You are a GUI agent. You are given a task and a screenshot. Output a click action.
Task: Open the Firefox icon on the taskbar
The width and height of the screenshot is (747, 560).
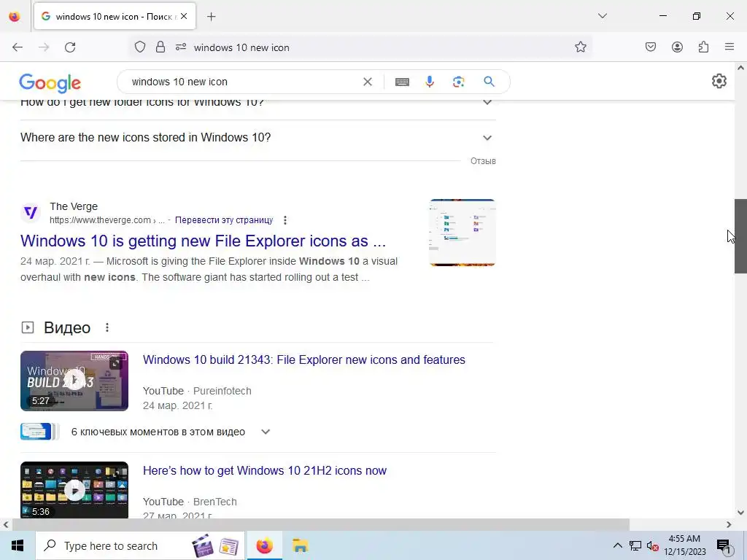[264, 545]
